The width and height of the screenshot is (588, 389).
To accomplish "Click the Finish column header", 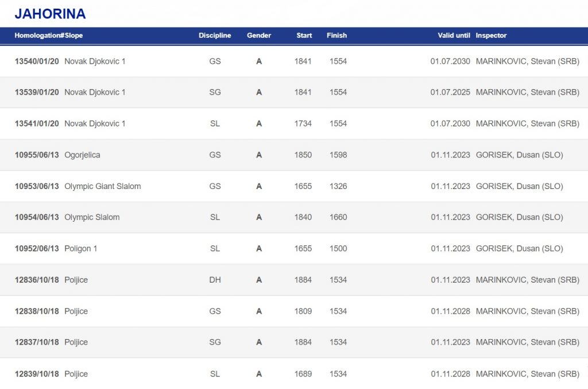I will (336, 36).
